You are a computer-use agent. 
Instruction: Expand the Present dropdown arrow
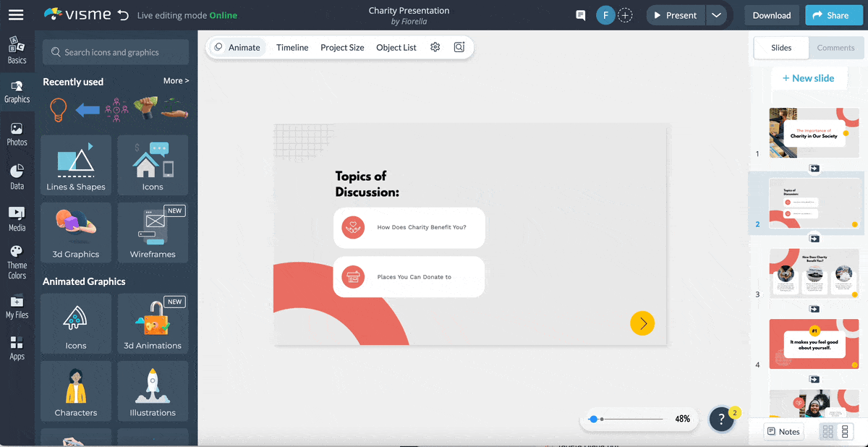(x=715, y=15)
